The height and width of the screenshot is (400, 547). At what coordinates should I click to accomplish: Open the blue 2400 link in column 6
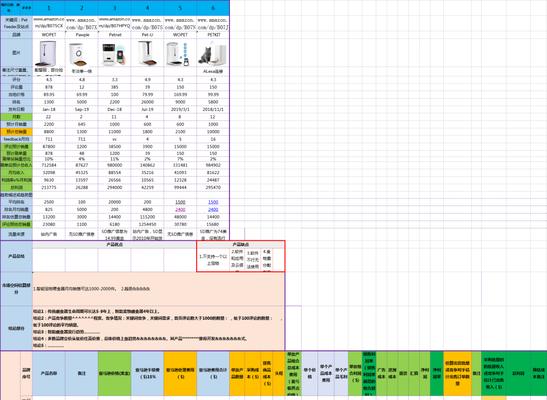pos(213,210)
